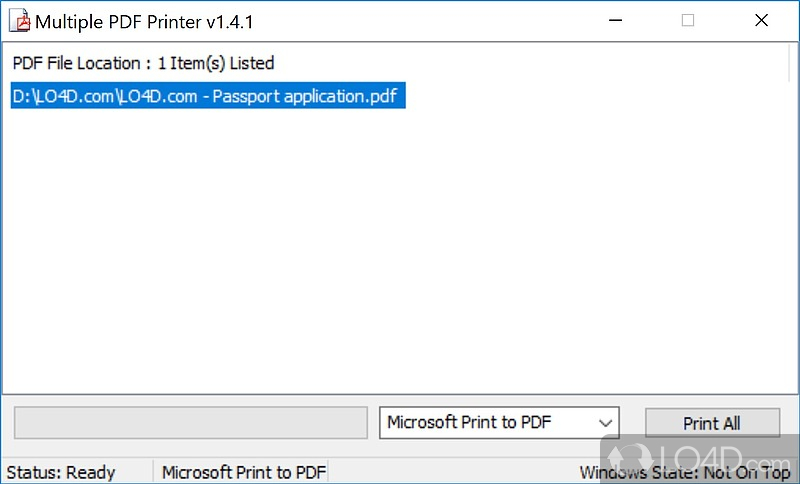
Task: Toggle the Windows State: Not On Top panel
Action: tap(684, 472)
